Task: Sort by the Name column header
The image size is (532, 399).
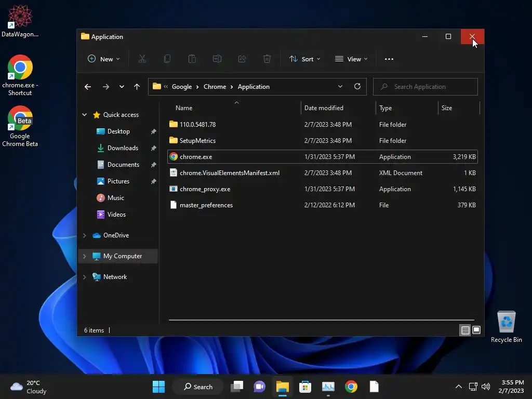Action: click(234, 108)
